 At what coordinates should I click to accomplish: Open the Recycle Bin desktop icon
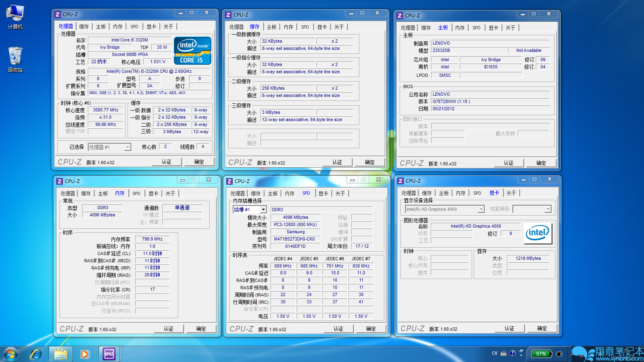point(15,59)
